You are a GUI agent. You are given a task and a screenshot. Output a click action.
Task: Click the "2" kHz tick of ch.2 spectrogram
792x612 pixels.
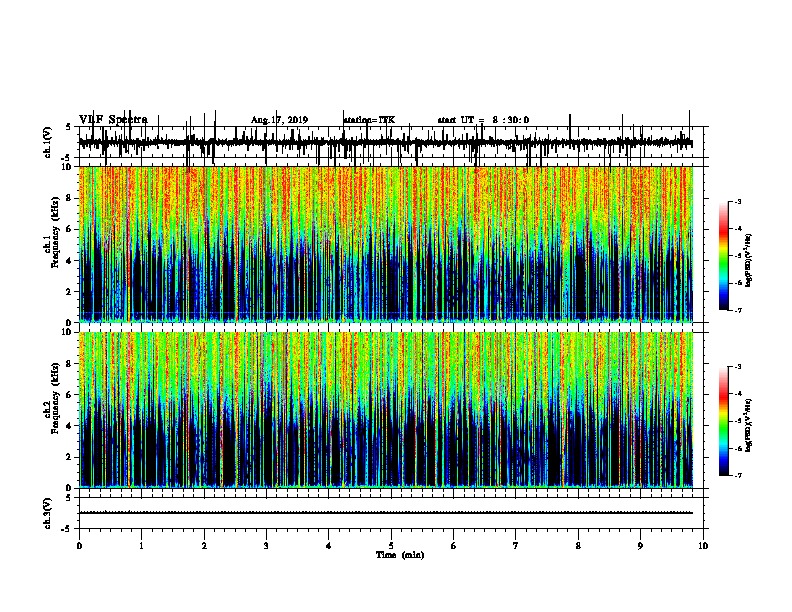69,457
